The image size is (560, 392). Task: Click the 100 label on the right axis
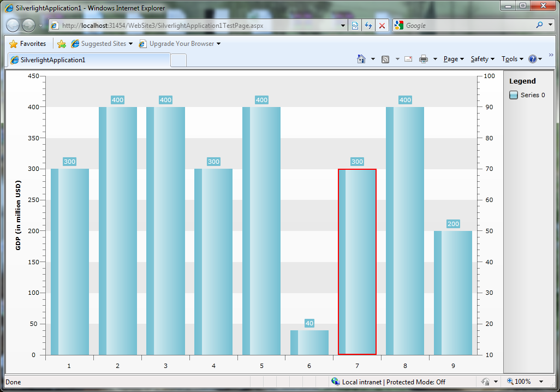point(489,76)
